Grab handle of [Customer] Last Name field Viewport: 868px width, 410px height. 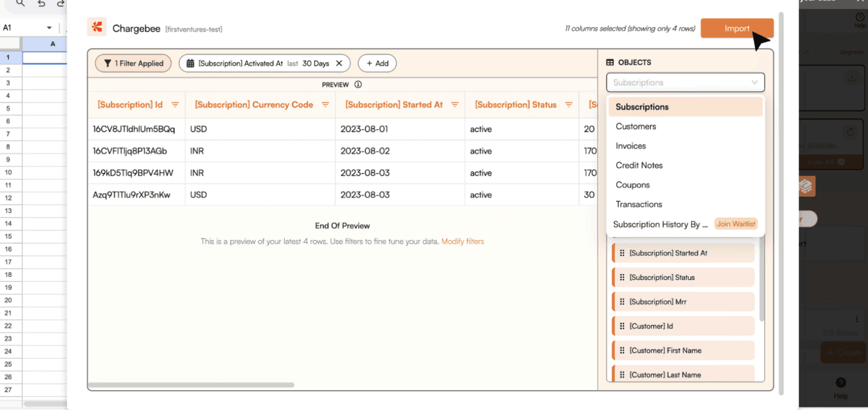pos(622,375)
